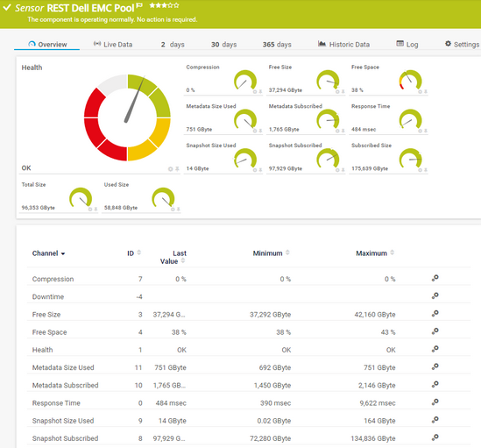The image size is (481, 448).
Task: Pin the Free Size gauge
Action: (x=343, y=92)
